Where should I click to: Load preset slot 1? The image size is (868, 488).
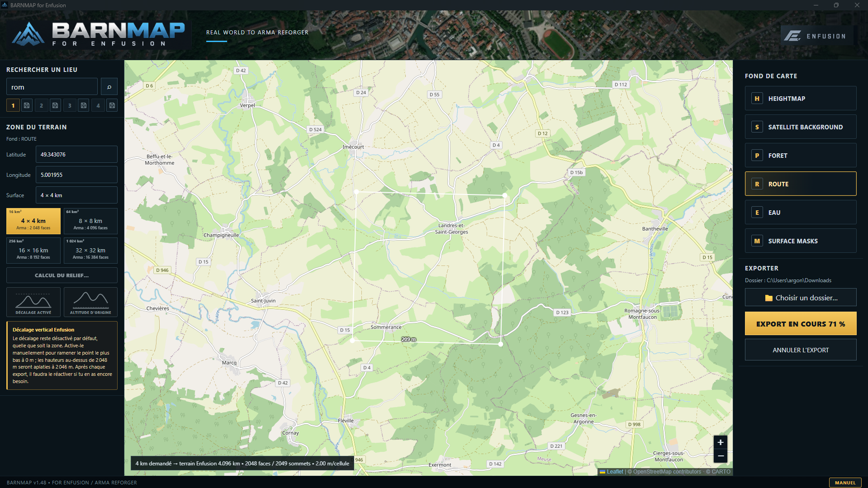click(13, 105)
